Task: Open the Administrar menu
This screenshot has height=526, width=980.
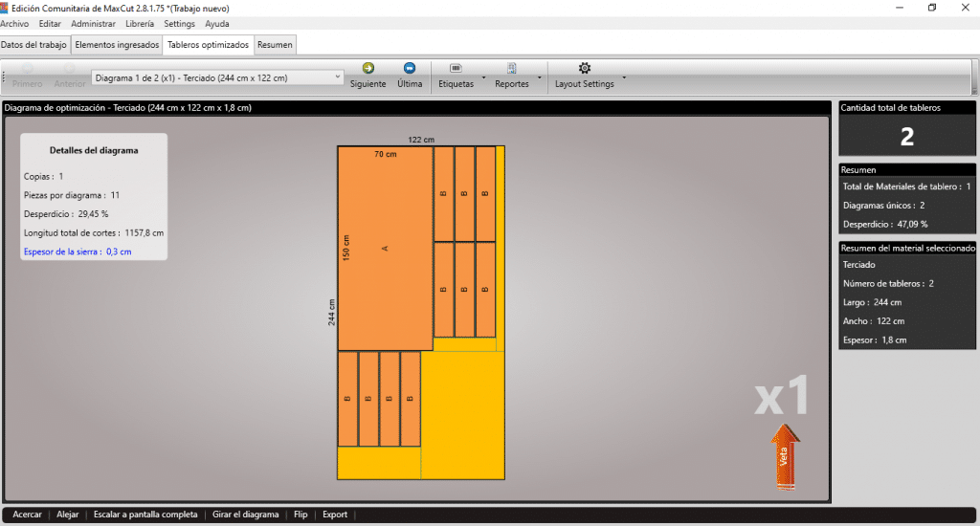Action: 93,24
